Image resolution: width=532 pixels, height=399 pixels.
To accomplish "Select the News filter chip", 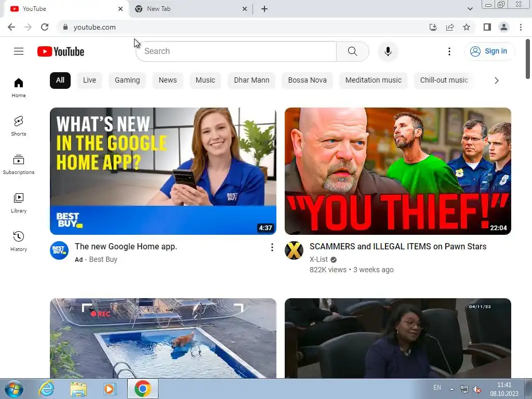I will coord(168,81).
